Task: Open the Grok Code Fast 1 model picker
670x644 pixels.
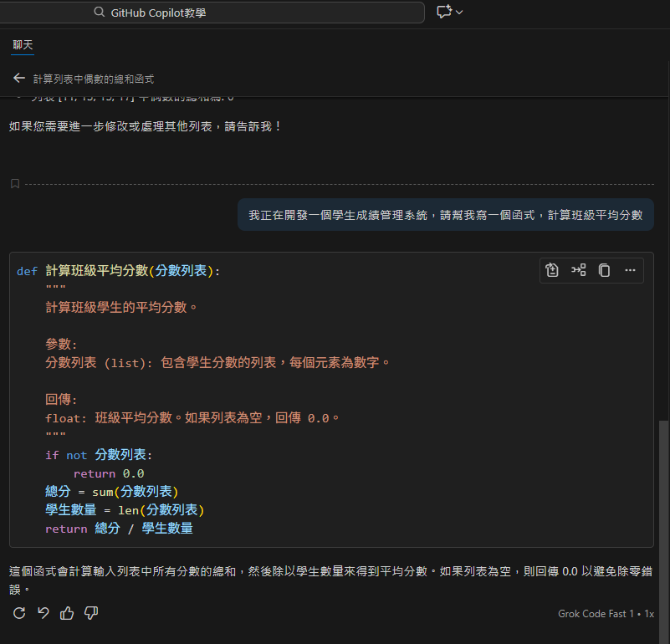Action: tap(597, 613)
